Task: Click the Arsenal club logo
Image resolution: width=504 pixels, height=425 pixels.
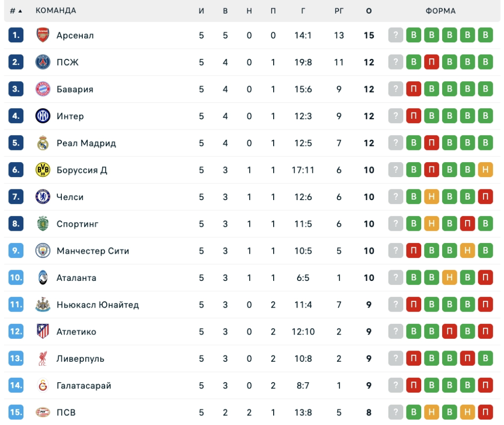Action: click(43, 35)
